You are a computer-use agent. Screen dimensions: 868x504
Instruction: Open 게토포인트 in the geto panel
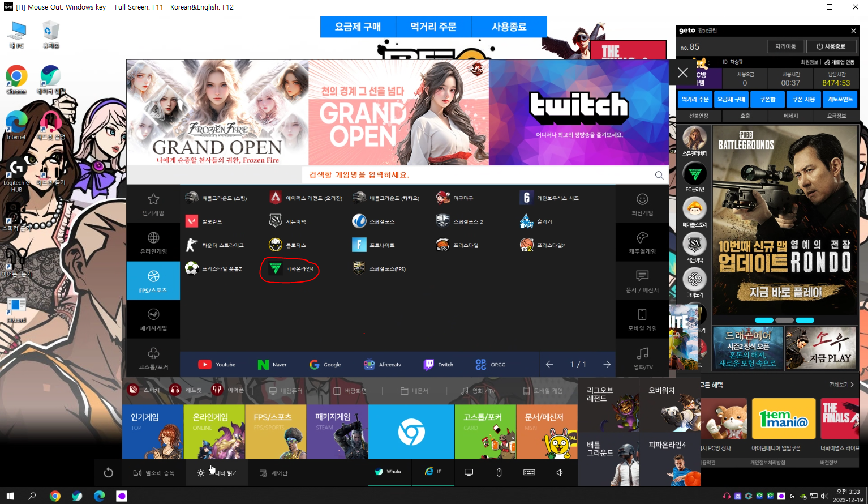pyautogui.click(x=840, y=99)
